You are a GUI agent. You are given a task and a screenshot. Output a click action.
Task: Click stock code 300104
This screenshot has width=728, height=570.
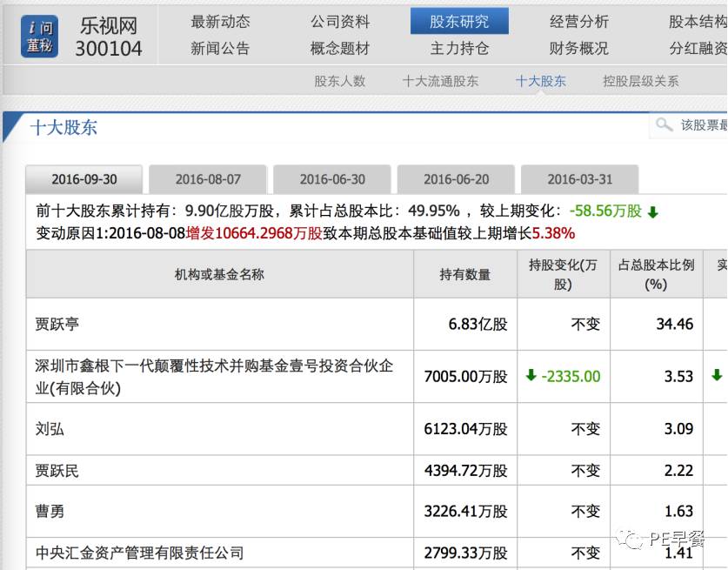click(x=109, y=49)
